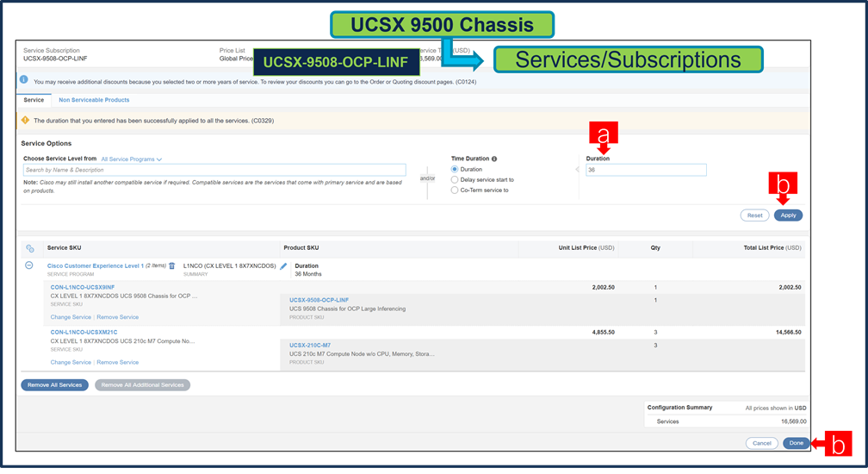Click the Apply button
868x474 pixels.
pos(788,215)
